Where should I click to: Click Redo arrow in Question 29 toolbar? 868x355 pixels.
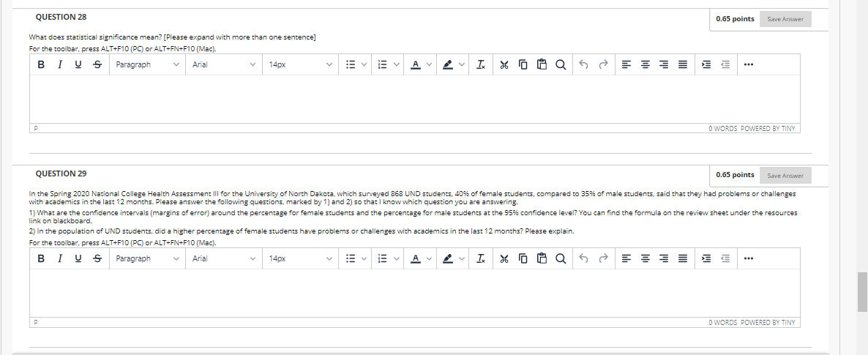[603, 258]
